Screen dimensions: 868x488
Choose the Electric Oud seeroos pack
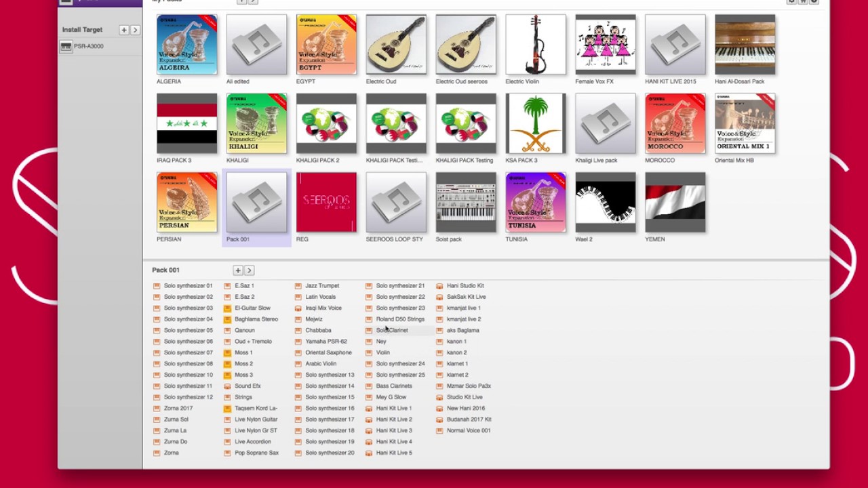466,44
